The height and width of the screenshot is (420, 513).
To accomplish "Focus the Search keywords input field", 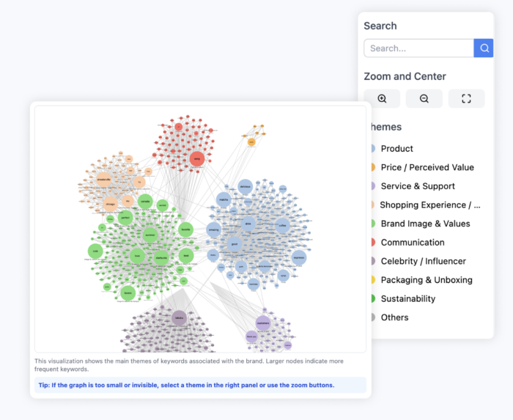I will [x=418, y=48].
